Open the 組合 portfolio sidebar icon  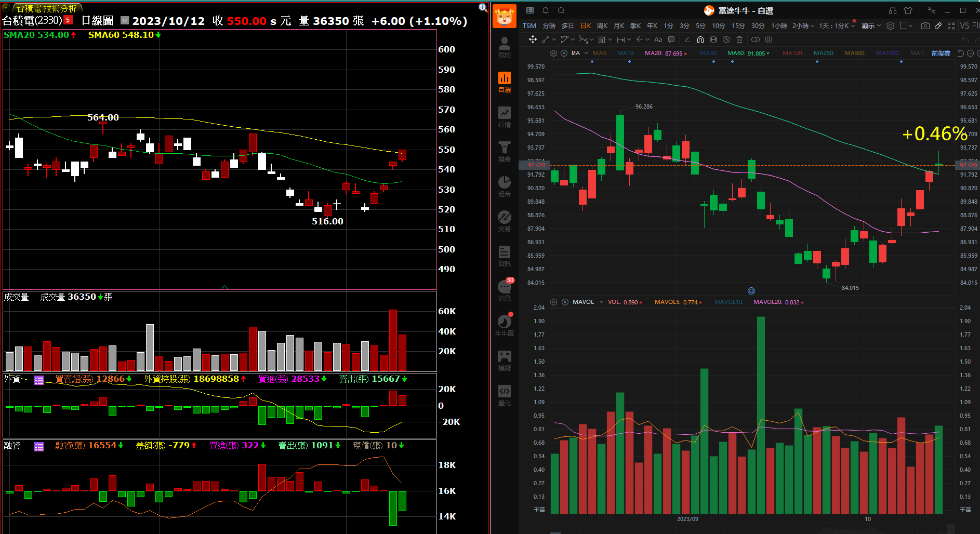[x=504, y=186]
